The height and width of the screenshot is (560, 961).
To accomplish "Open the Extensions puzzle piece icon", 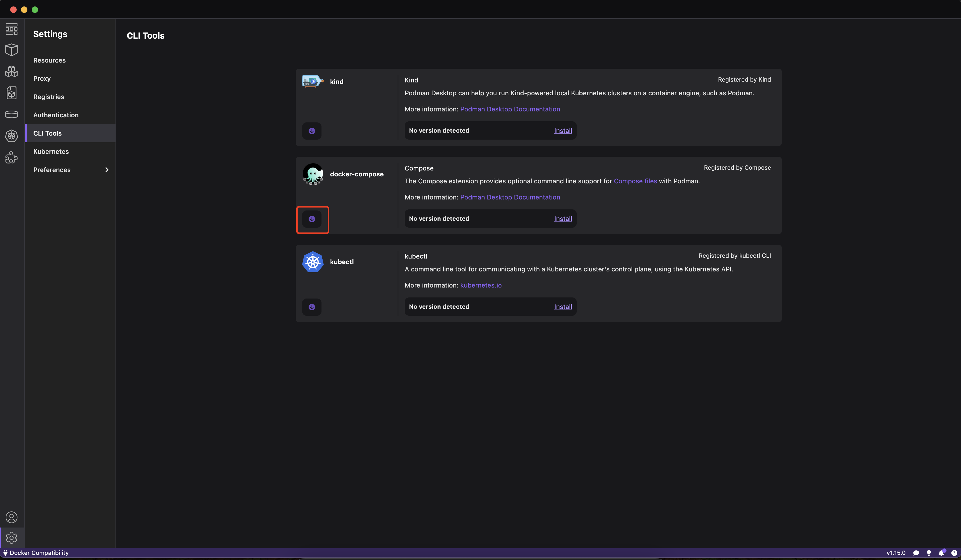I will [12, 157].
